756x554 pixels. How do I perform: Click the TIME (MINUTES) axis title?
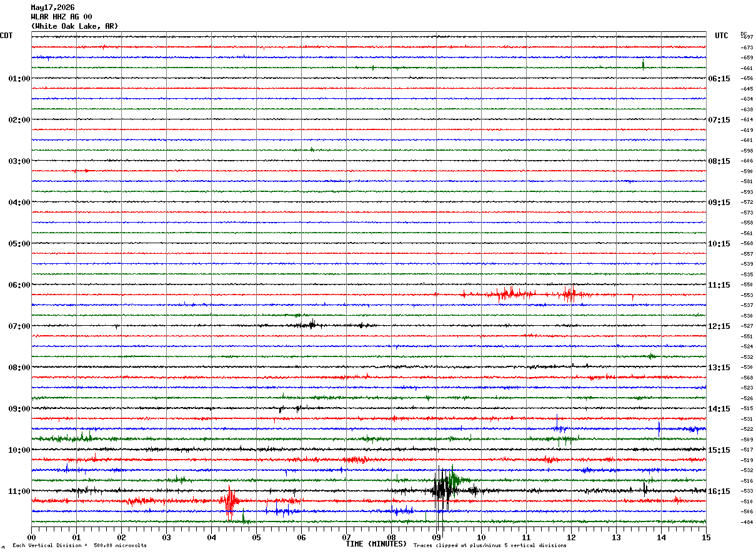point(376,544)
